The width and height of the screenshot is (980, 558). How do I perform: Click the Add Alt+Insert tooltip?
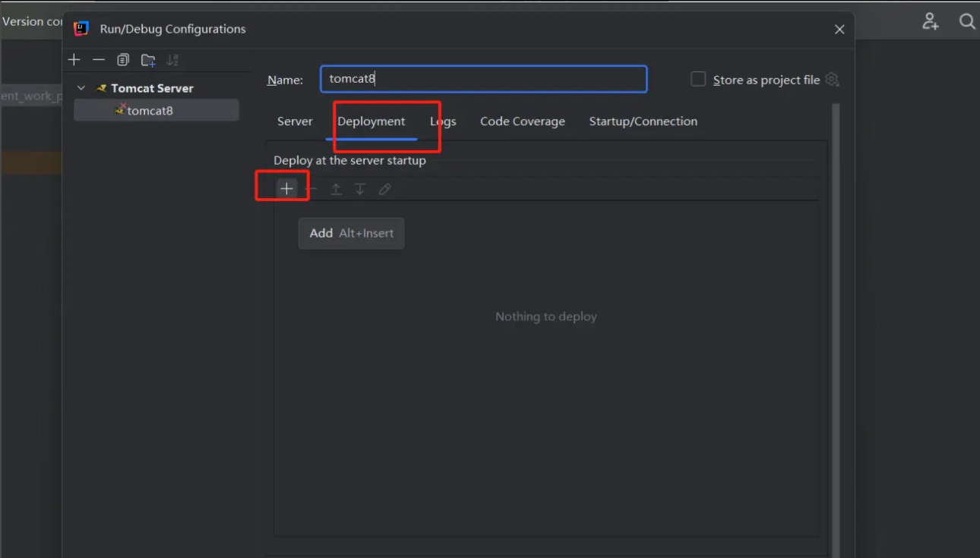point(351,233)
